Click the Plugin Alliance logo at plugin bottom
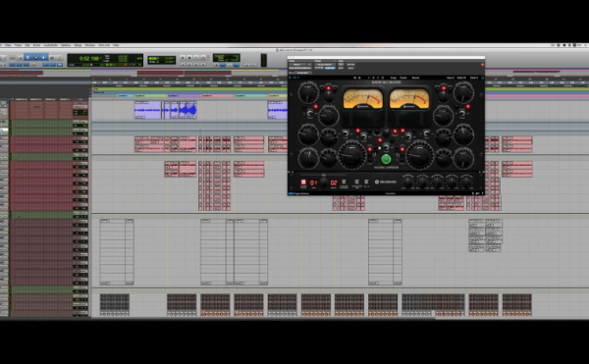The height and width of the screenshot is (364, 589). (299, 193)
